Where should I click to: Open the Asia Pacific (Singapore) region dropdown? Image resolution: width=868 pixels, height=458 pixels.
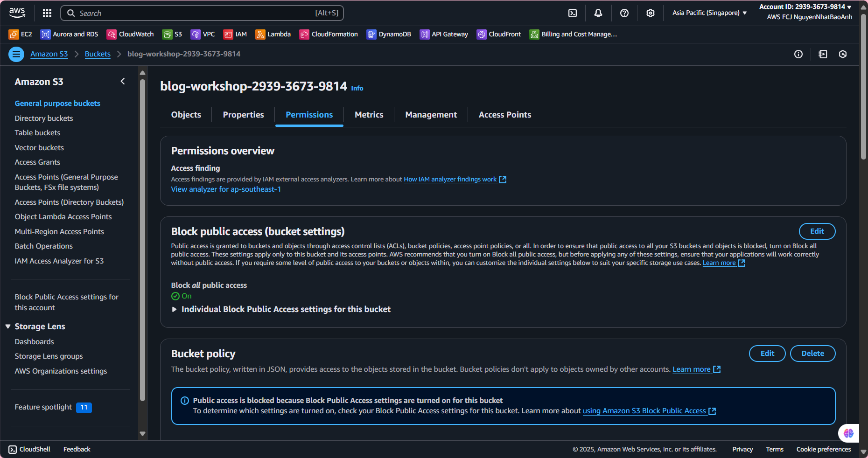pos(709,13)
